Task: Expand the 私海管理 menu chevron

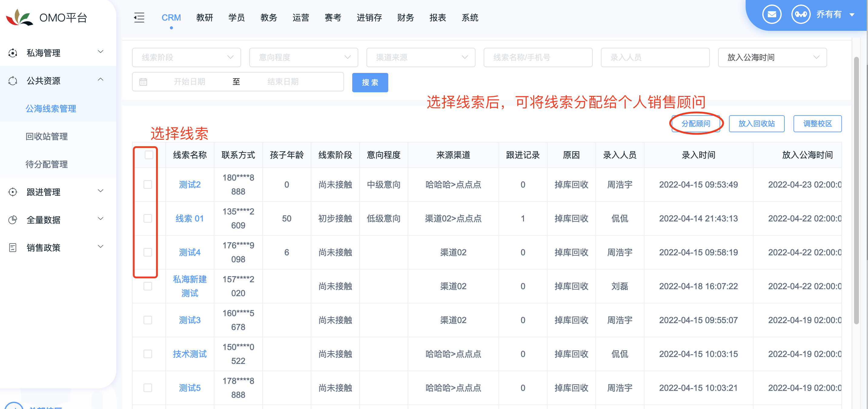Action: [101, 51]
